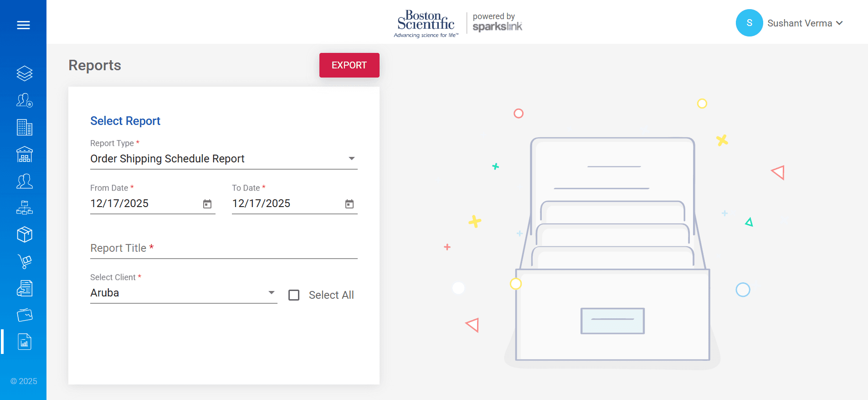Open the To Date calendar picker
This screenshot has height=400, width=868.
click(x=349, y=204)
